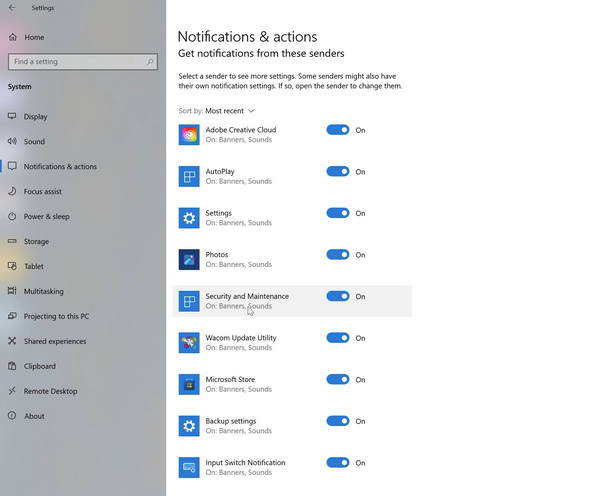Screen dimensions: 600x496
Task: Toggle off Microsoft Store notifications
Action: coord(338,380)
